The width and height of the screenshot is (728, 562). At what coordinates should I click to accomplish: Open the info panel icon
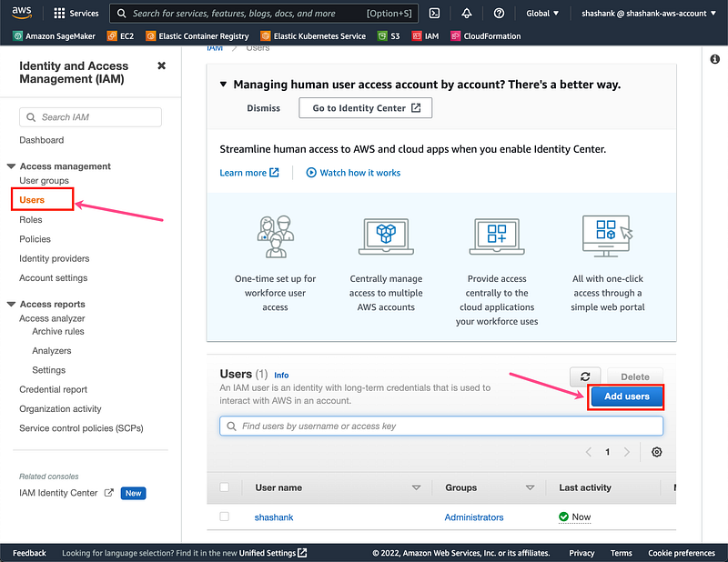coord(714,59)
